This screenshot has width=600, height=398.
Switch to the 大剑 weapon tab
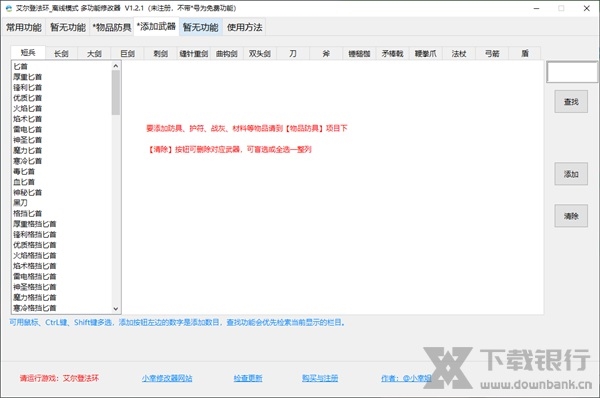(x=94, y=54)
